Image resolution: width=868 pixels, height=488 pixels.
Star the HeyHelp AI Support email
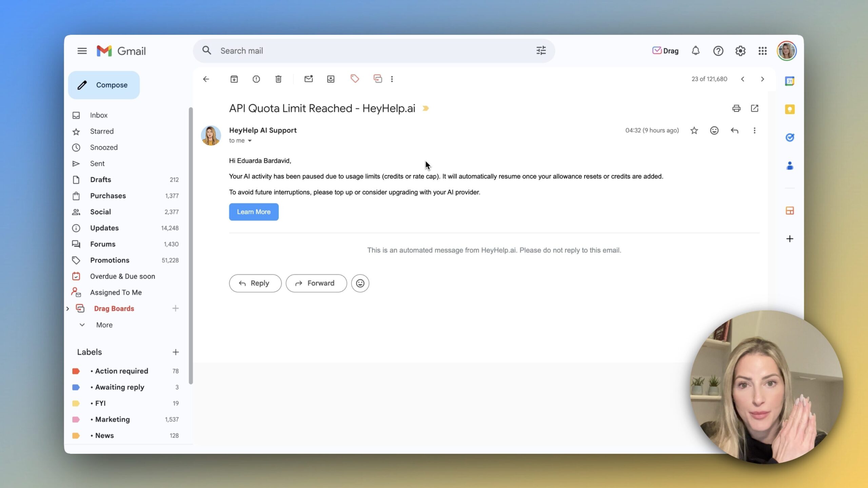click(694, 130)
